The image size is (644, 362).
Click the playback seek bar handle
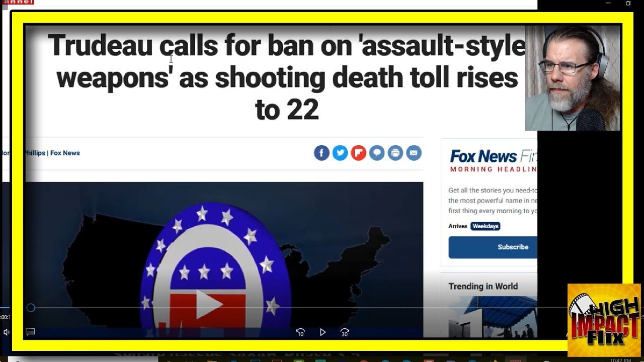coord(31,308)
